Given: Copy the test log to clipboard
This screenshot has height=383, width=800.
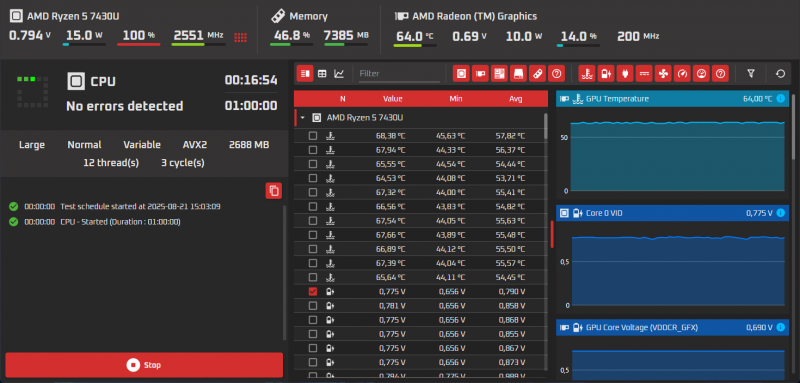Looking at the screenshot, I should 274,191.
